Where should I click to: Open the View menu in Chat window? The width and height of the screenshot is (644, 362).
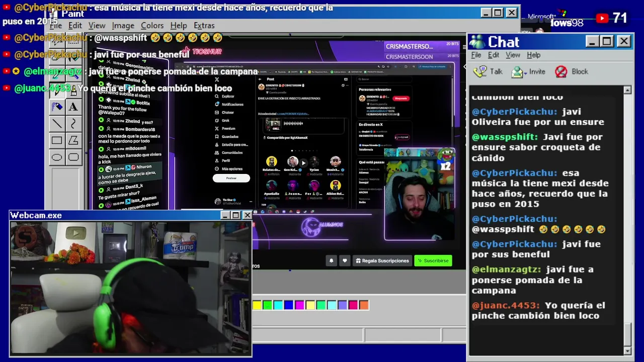(x=513, y=55)
